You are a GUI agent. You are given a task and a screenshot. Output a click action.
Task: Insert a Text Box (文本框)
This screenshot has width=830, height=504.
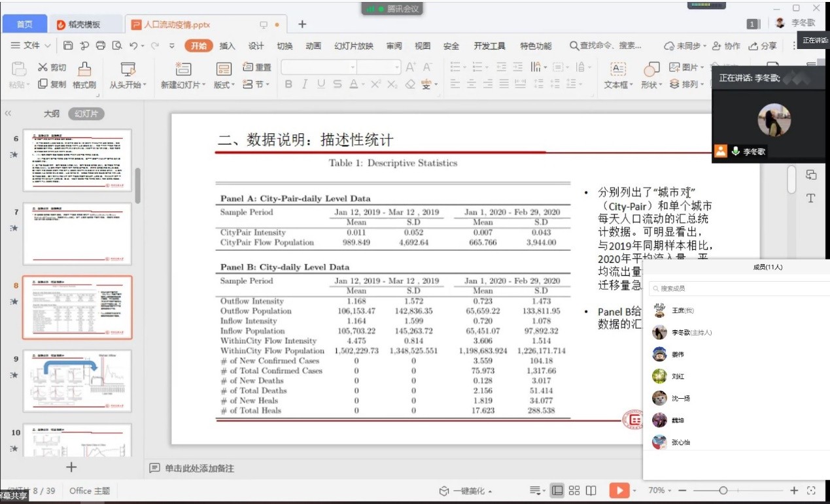click(x=617, y=69)
